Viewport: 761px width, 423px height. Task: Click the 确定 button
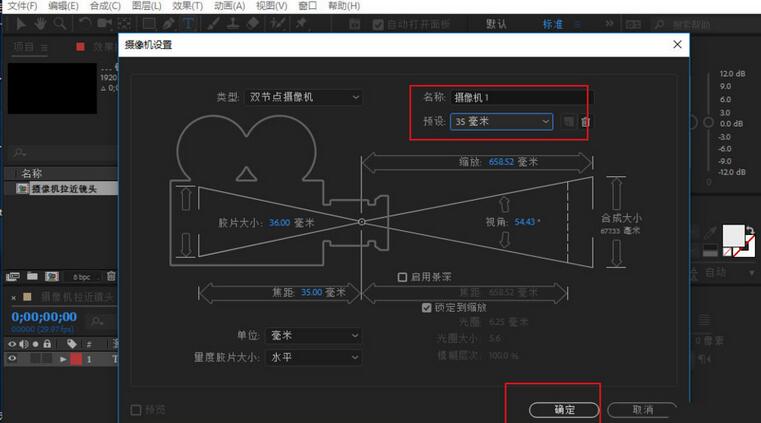tap(563, 410)
